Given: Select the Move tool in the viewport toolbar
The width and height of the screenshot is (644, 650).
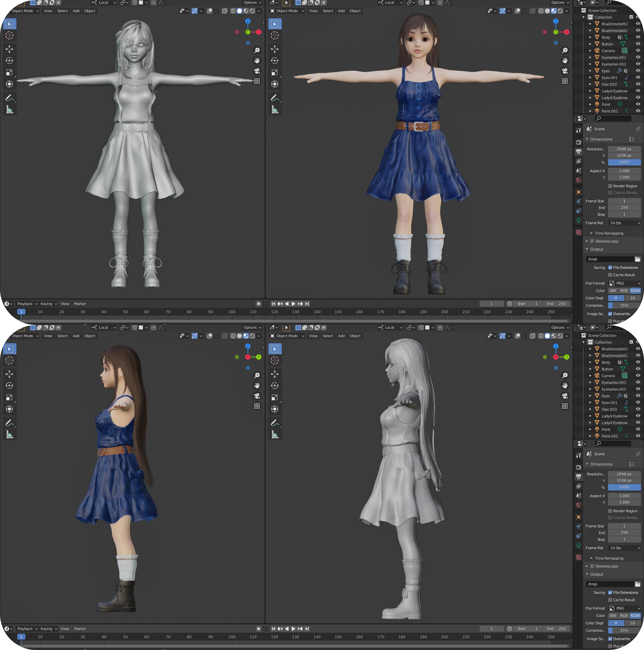Looking at the screenshot, I should [x=9, y=49].
